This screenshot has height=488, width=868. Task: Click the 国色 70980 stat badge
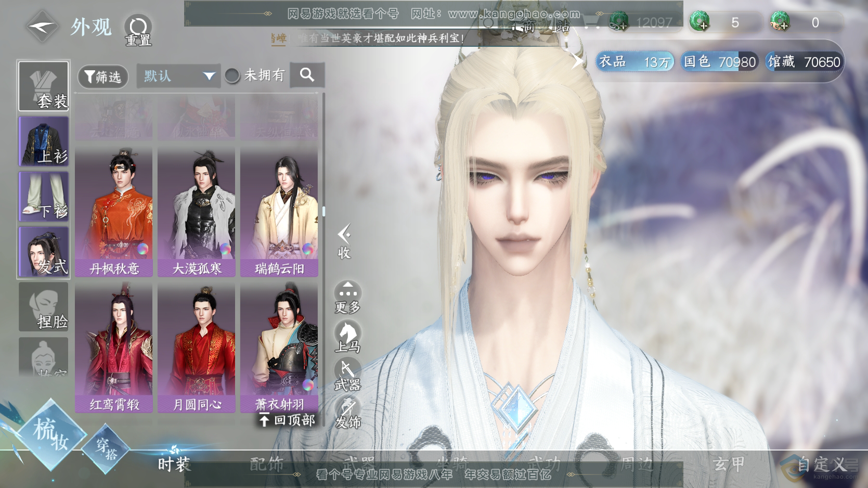(719, 62)
